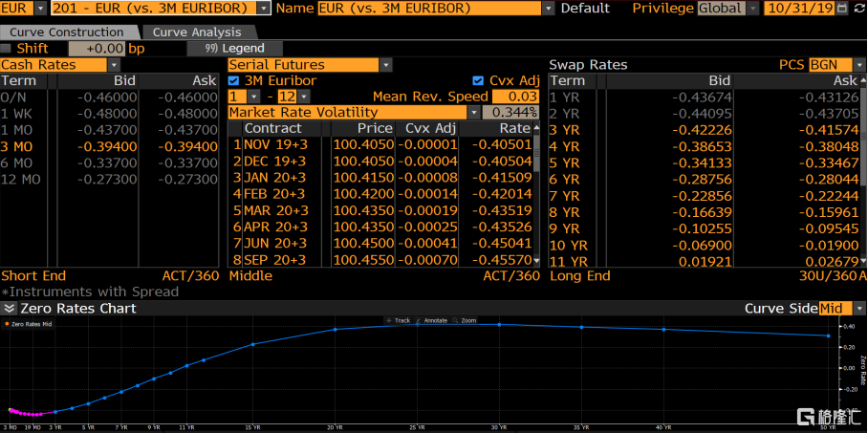Select the 1 YR swap rate term
This screenshot has width=868, height=433.
tap(564, 97)
